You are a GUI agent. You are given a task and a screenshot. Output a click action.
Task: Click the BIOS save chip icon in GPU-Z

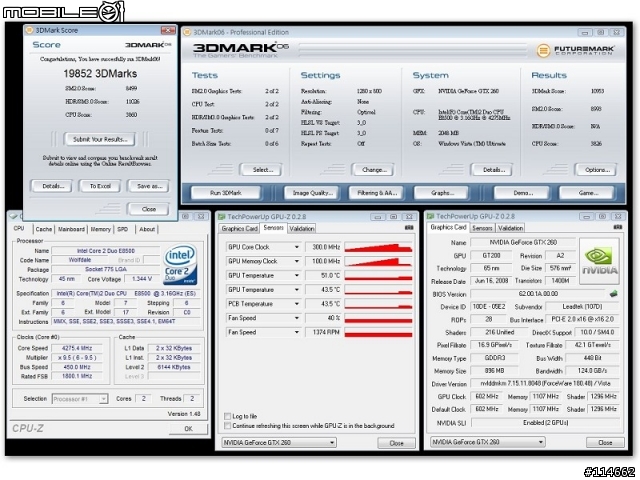pyautogui.click(x=613, y=293)
